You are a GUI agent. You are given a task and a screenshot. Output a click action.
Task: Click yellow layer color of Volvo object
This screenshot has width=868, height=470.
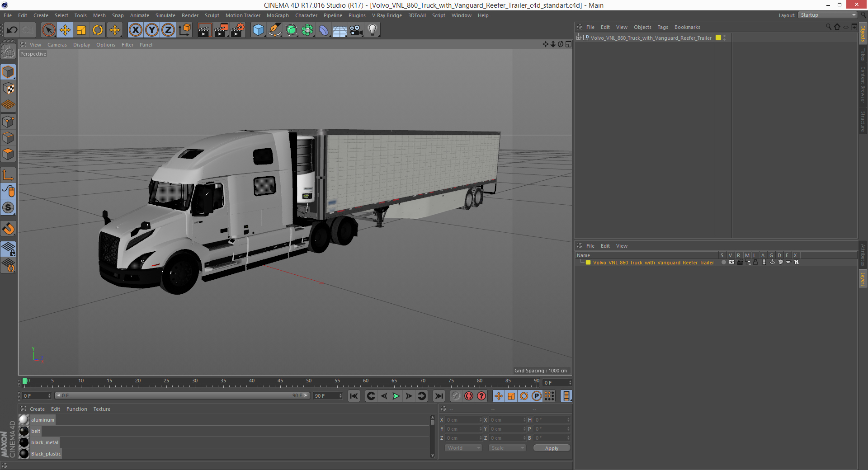(718, 38)
